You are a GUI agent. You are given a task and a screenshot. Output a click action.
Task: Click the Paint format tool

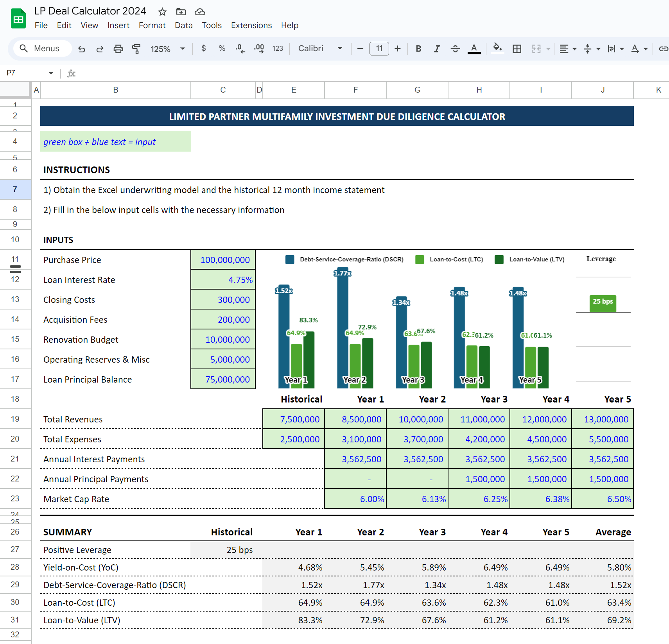coord(136,48)
